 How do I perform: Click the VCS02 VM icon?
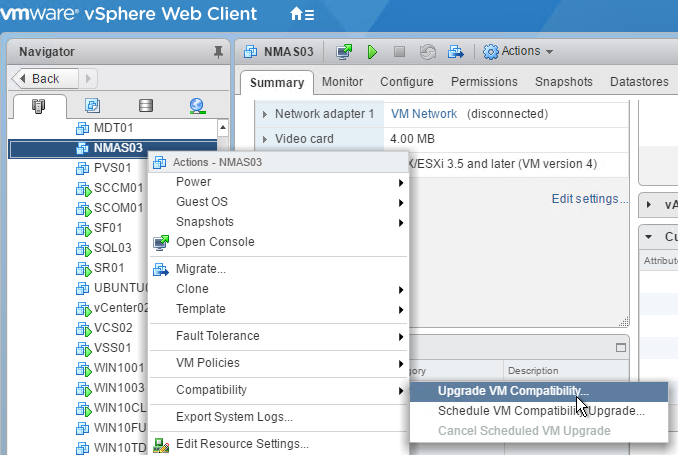click(83, 329)
